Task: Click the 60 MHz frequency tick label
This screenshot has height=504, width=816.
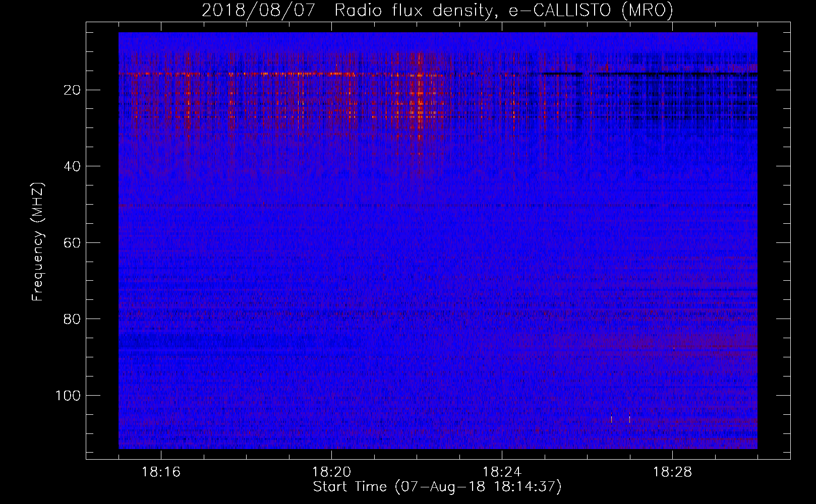Action: 72,243
